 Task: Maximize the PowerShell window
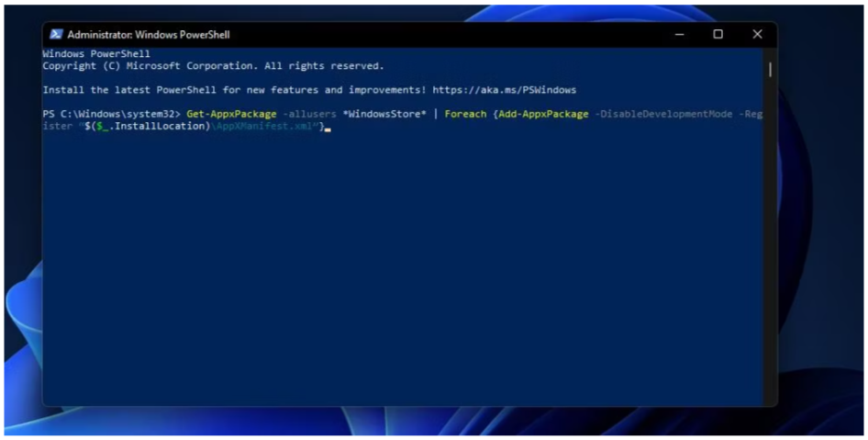coord(718,34)
